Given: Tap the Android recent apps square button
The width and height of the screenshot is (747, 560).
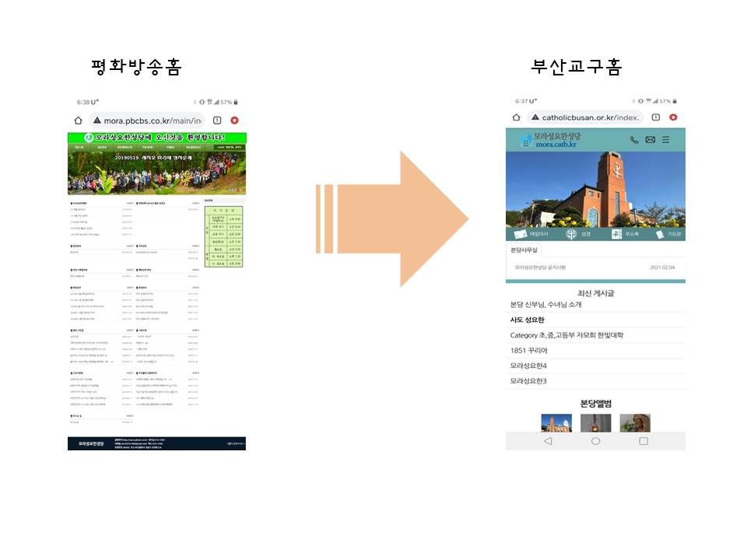Looking at the screenshot, I should click(644, 442).
